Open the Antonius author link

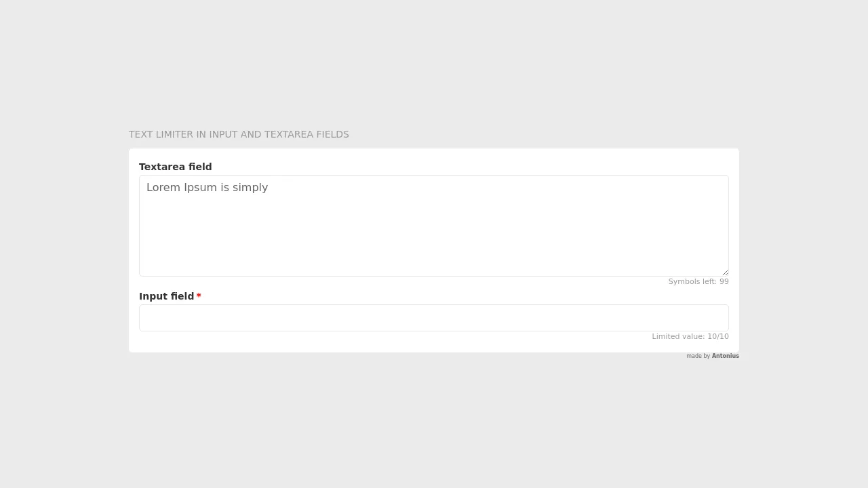tap(725, 356)
